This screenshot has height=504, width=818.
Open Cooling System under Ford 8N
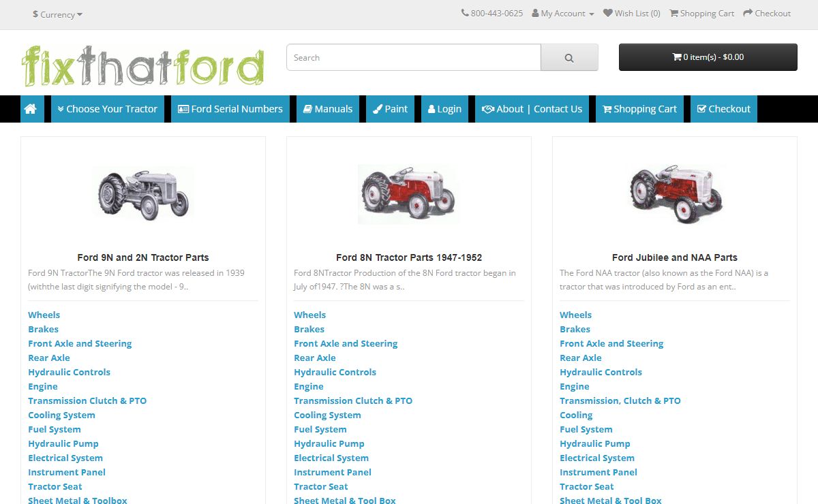327,415
